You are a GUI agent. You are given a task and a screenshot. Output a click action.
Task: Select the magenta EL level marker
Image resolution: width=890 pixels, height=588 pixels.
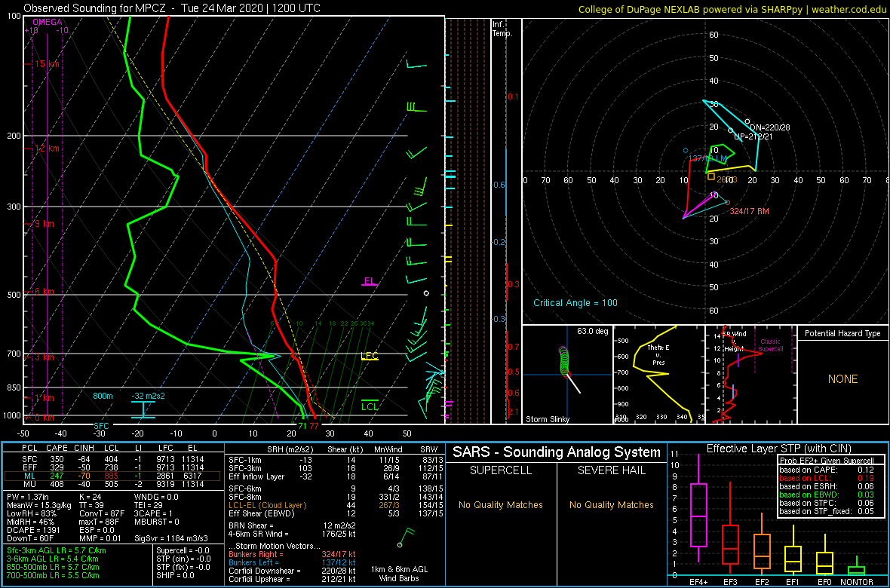click(370, 281)
